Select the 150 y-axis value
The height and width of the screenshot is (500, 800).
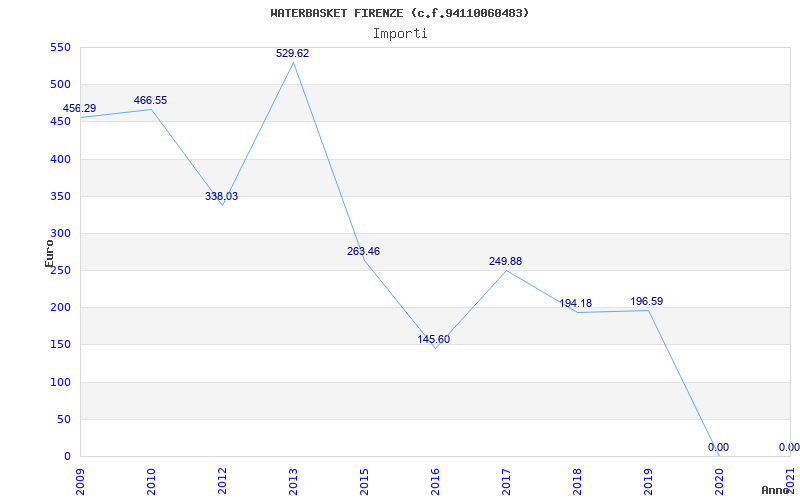60,345
